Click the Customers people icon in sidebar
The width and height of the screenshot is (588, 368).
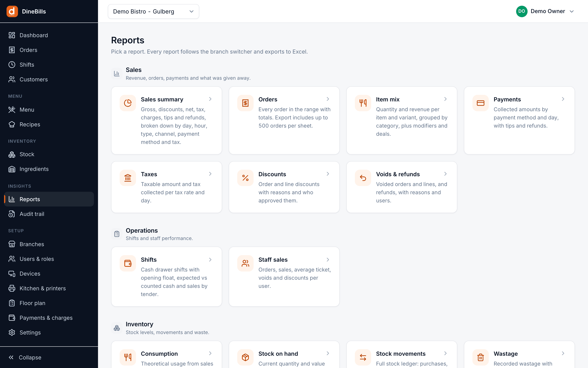point(12,79)
